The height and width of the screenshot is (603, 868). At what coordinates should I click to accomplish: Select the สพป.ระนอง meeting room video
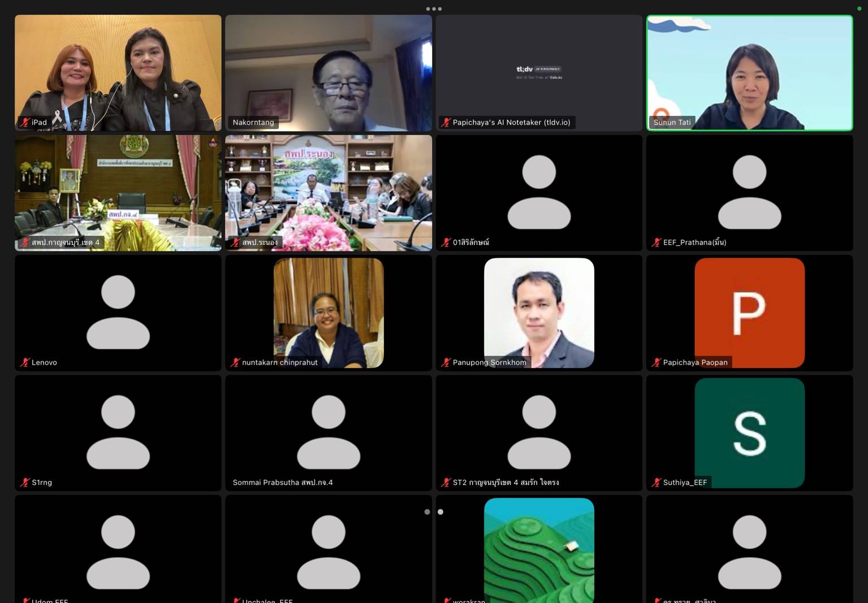coord(328,192)
